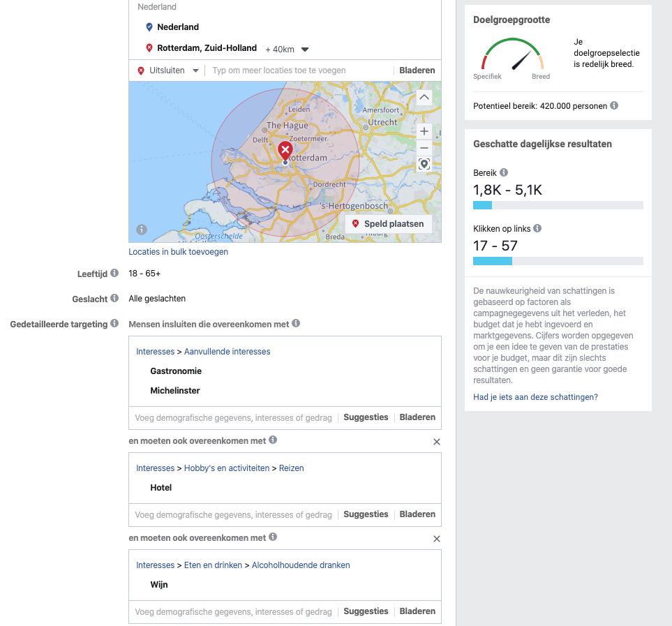Screen dimensions: 672x626
Task: Click the Klikken op links info icon
Action: (x=537, y=228)
